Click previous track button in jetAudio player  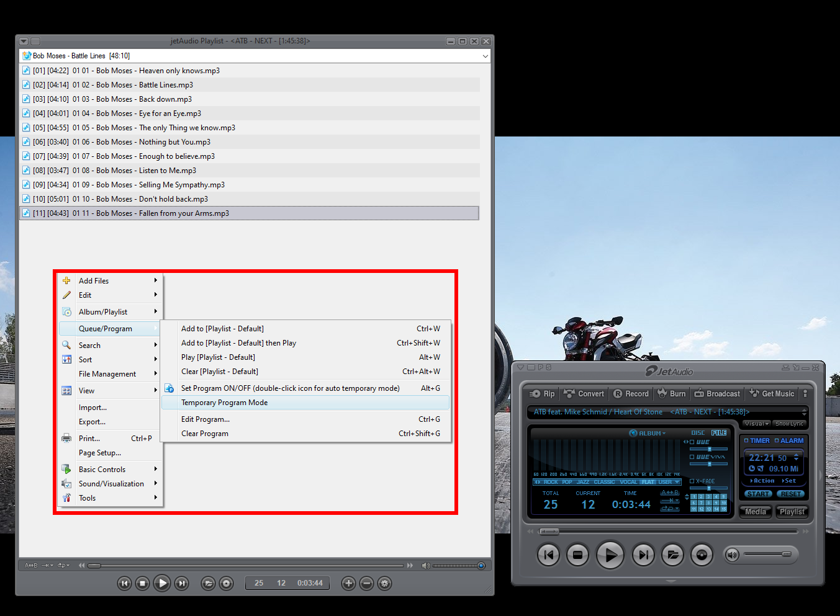pos(548,555)
